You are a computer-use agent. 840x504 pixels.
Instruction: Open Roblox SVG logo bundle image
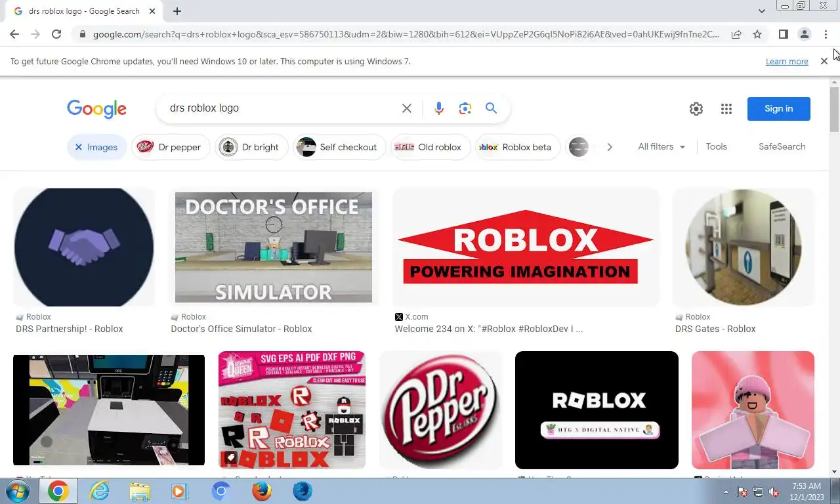(292, 410)
